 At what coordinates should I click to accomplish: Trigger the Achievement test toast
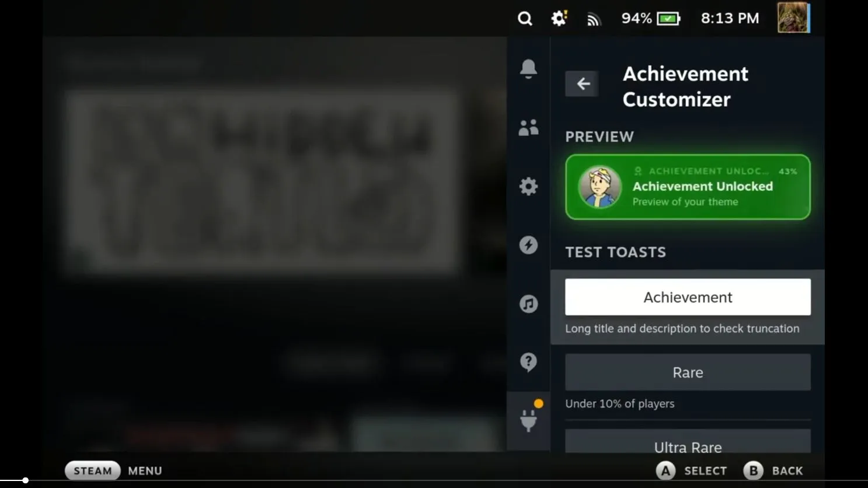(x=688, y=297)
